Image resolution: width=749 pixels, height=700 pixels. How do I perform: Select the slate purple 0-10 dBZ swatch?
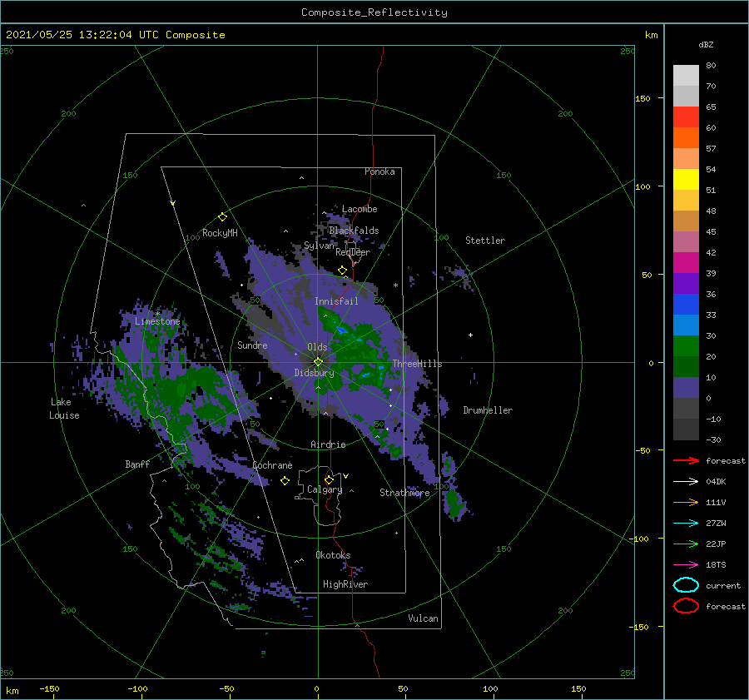click(686, 387)
